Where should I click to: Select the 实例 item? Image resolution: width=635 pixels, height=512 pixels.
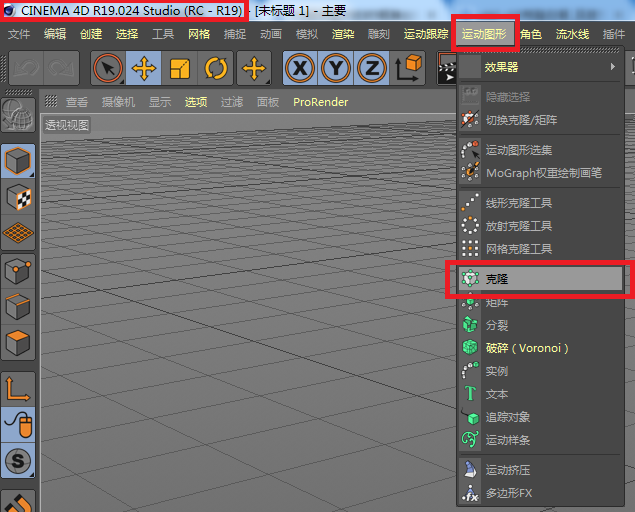pyautogui.click(x=540, y=371)
